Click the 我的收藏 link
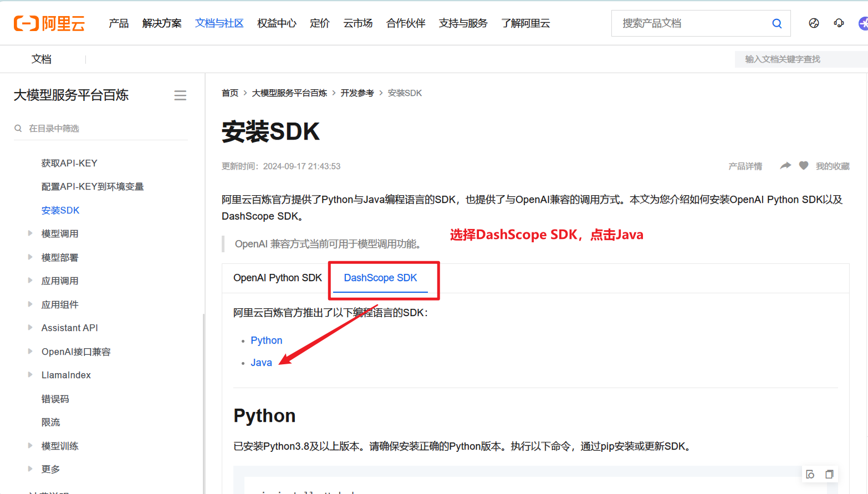The image size is (868, 494). coord(833,166)
